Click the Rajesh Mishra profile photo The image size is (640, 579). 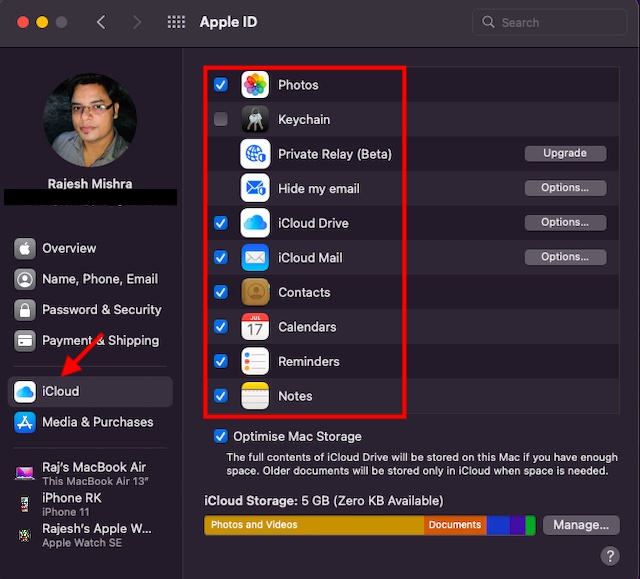coord(90,120)
